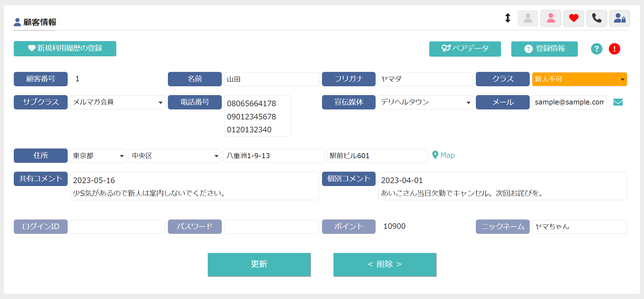Viewport: 644px width, 299px height.
Task: Click the 更新 update button
Action: pos(259,264)
